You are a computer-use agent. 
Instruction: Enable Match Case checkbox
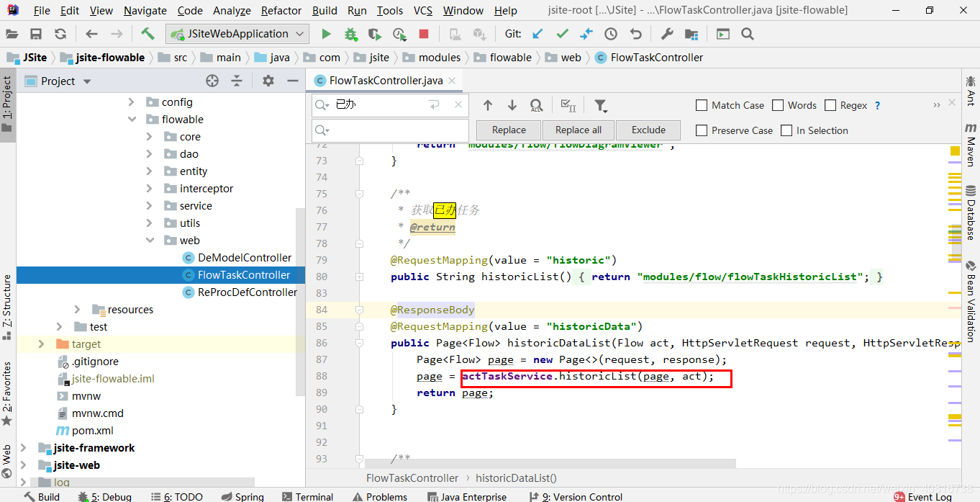coord(702,105)
